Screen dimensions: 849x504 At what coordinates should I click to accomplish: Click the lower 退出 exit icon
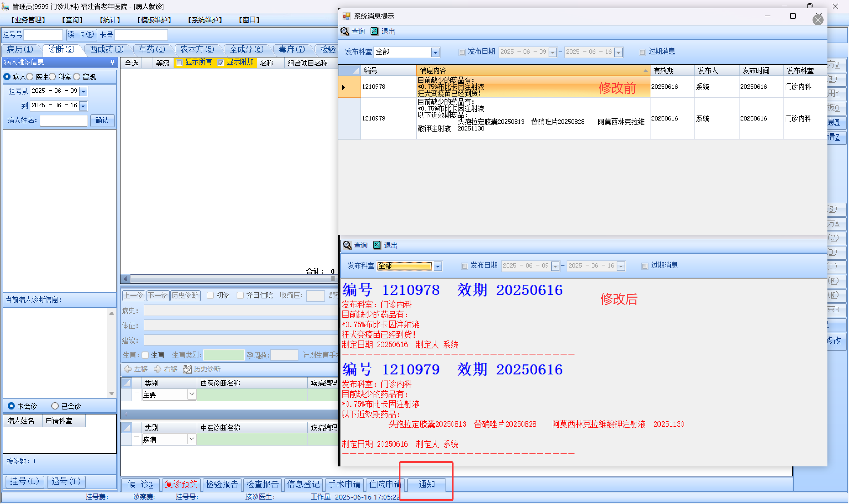(377, 245)
